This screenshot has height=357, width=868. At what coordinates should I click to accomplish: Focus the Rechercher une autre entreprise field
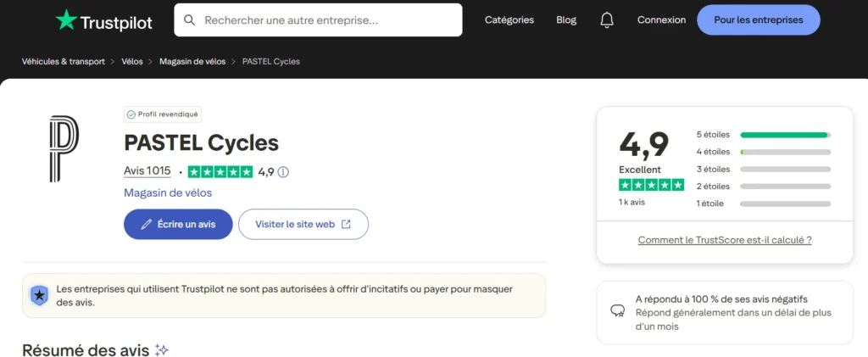point(318,20)
